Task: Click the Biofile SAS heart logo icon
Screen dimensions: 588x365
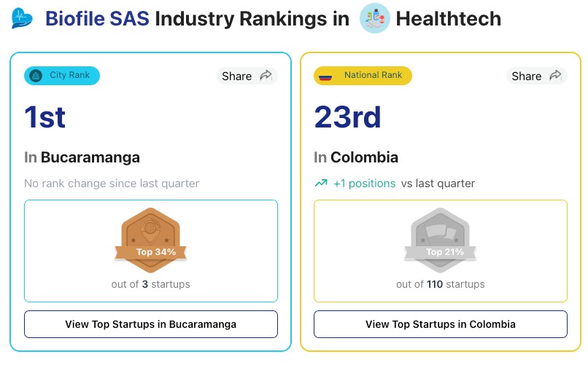Action: coord(23,18)
